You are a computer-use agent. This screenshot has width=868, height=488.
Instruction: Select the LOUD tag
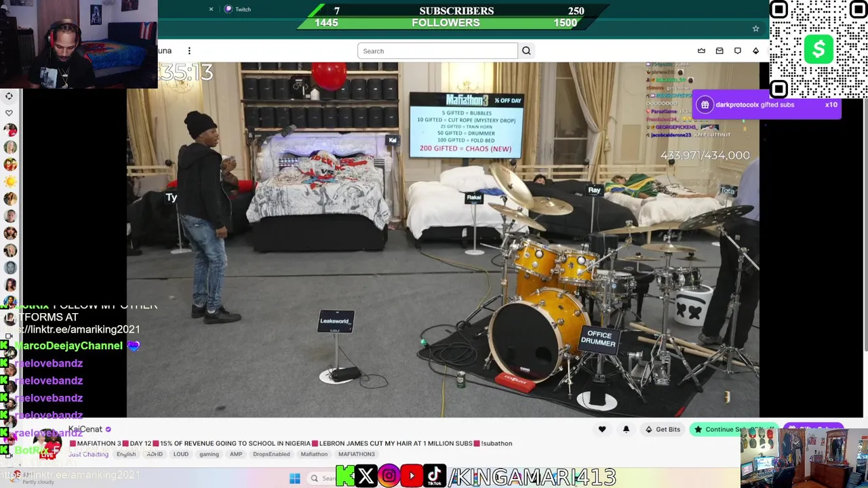(180, 454)
